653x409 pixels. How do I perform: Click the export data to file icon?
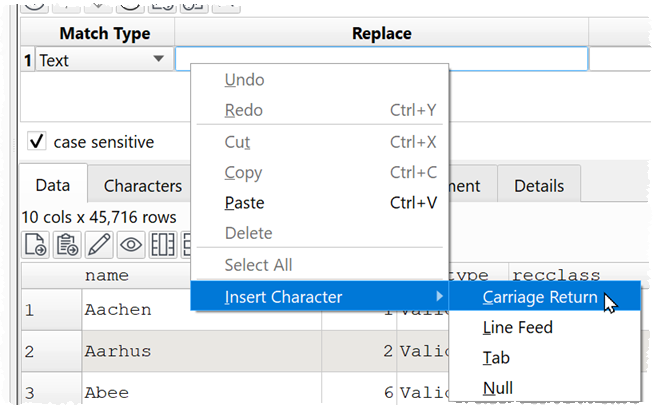[x=35, y=243]
